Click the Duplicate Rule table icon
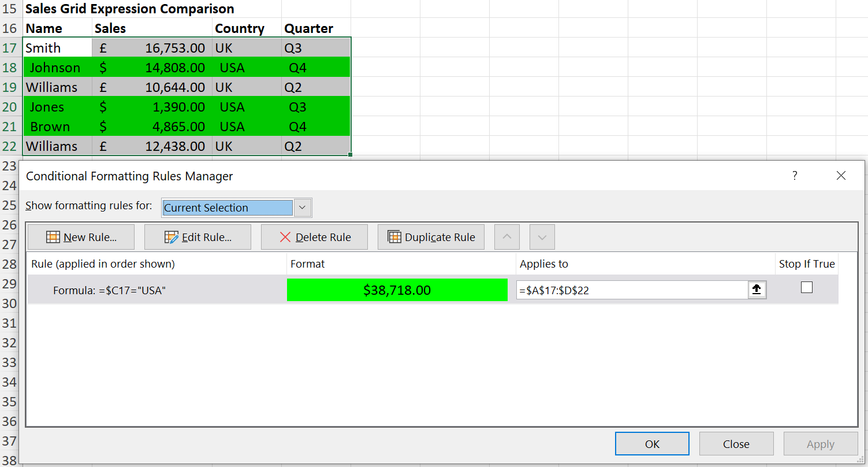 tap(396, 236)
